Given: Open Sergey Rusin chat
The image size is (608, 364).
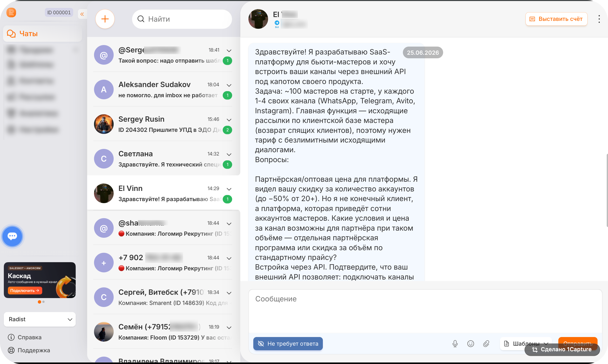Looking at the screenshot, I should pos(163,124).
